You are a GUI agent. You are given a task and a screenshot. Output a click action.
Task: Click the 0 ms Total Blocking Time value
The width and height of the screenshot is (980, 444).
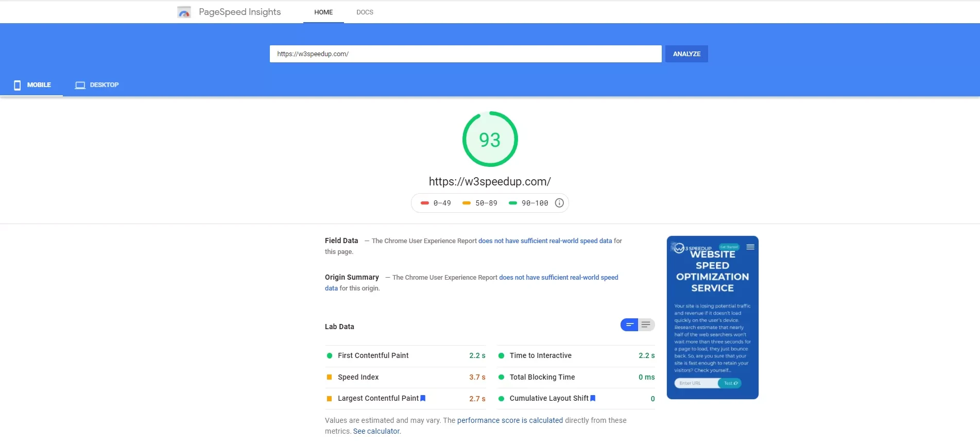point(647,377)
